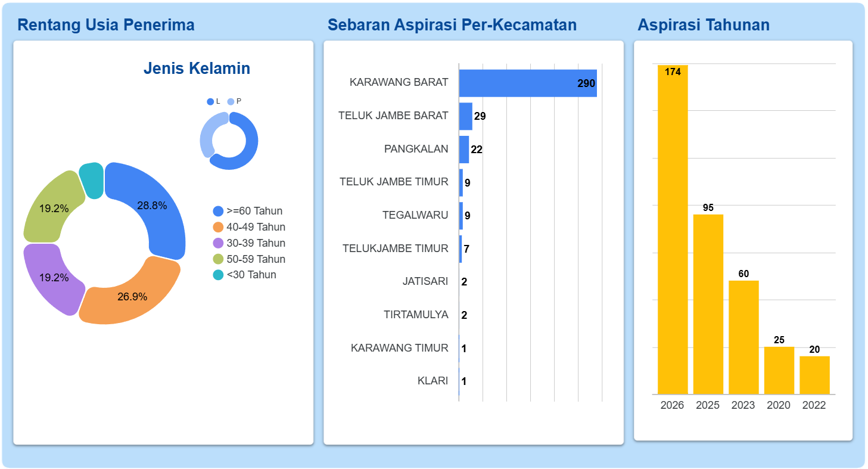The image size is (868, 469).
Task: Click the >=60 Tahun legend color dot
Action: click(218, 211)
